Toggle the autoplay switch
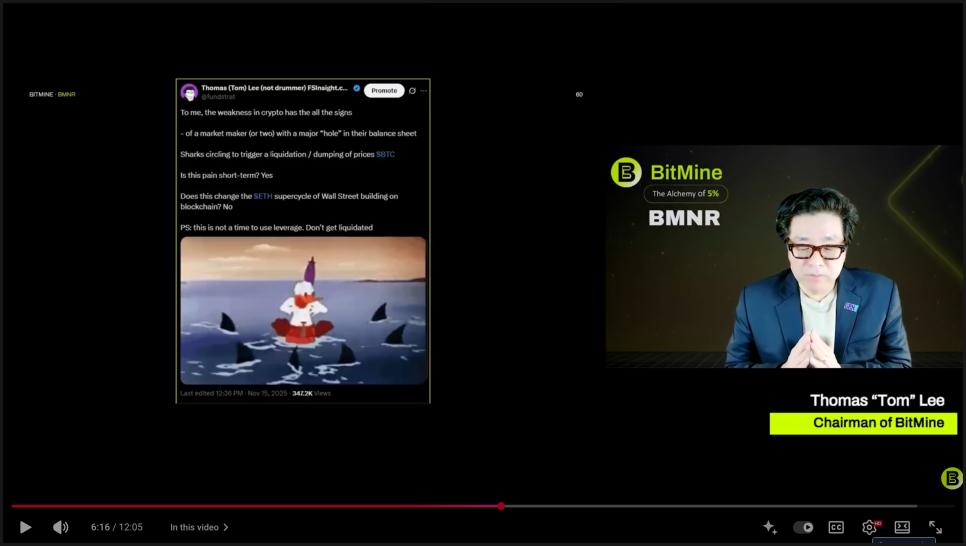Viewport: 966px width, 546px height. click(803, 527)
